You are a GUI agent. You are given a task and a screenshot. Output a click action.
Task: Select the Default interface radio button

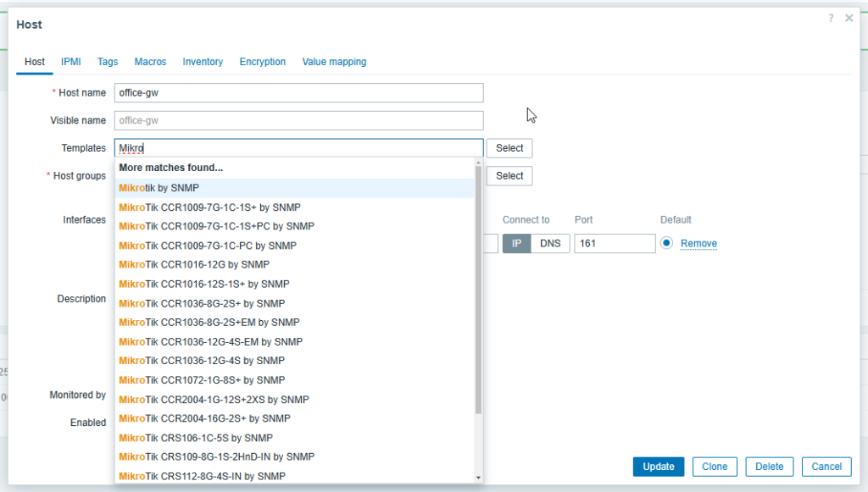pos(666,243)
